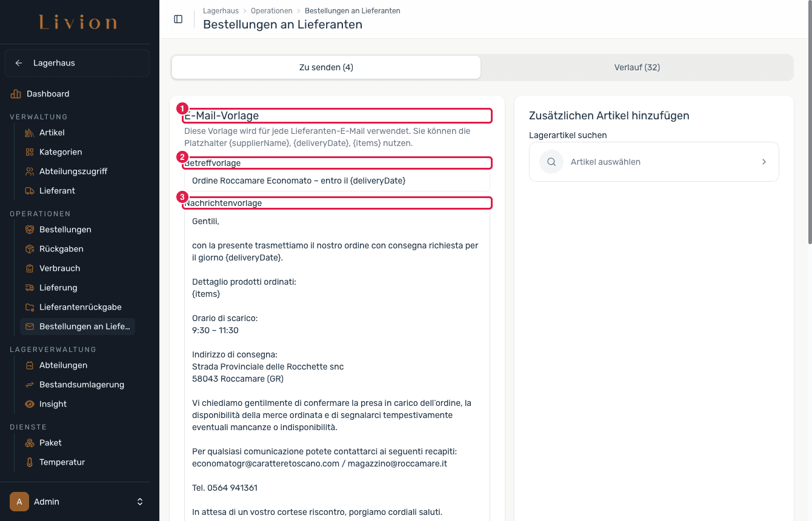Screen dimensions: 812x521
Task: Click the Verbrauch clipboard icon
Action: coord(30,268)
